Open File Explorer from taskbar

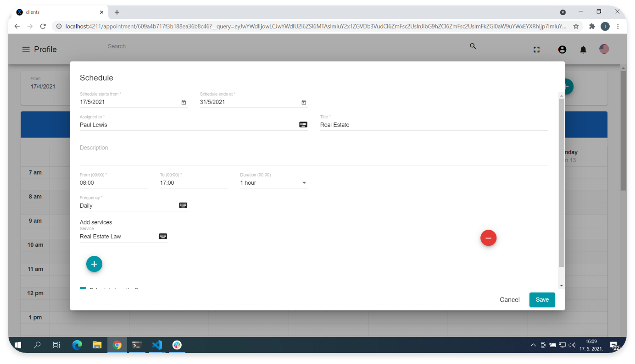click(97, 345)
